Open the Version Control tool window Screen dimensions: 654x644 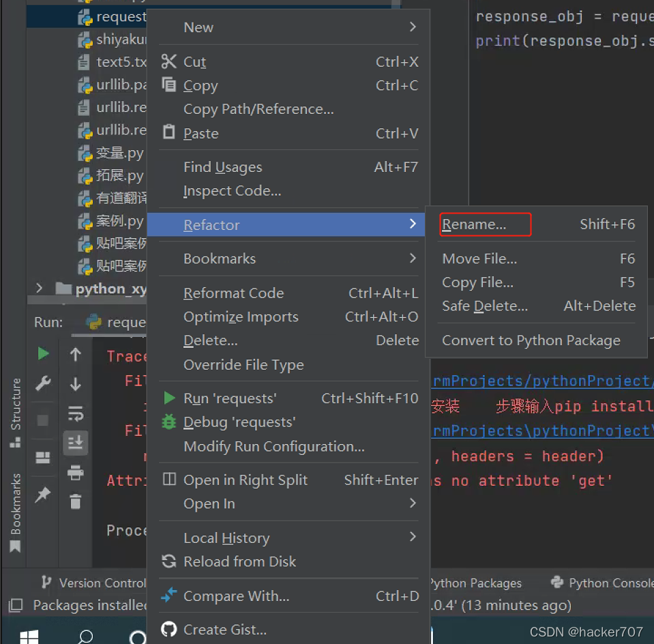point(94,583)
